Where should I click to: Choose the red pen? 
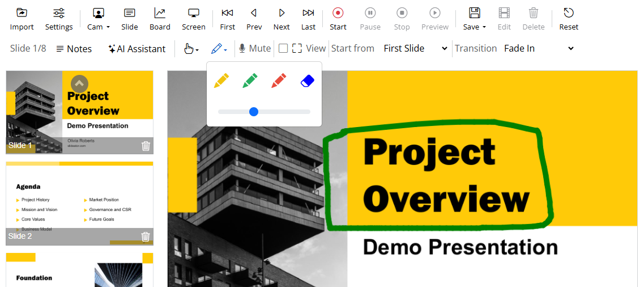(279, 81)
